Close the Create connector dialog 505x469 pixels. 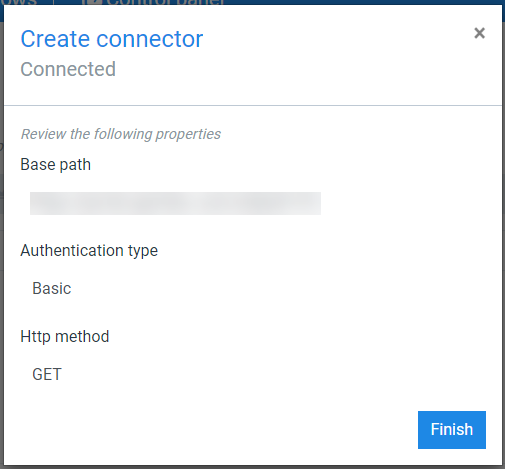(x=479, y=33)
